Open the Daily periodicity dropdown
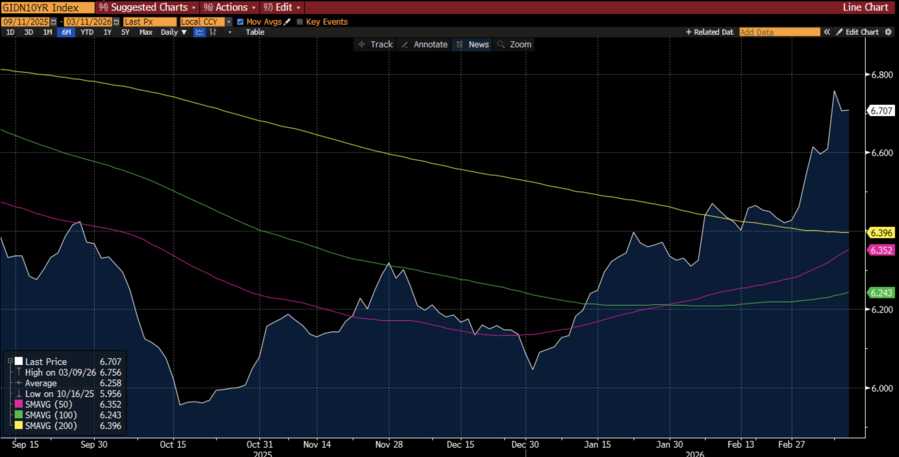Image resolution: width=899 pixels, height=457 pixels. [x=173, y=32]
